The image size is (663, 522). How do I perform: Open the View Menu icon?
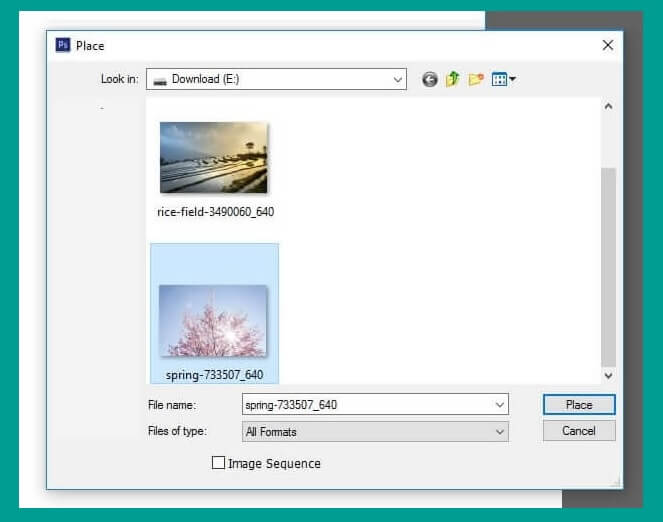[x=499, y=79]
